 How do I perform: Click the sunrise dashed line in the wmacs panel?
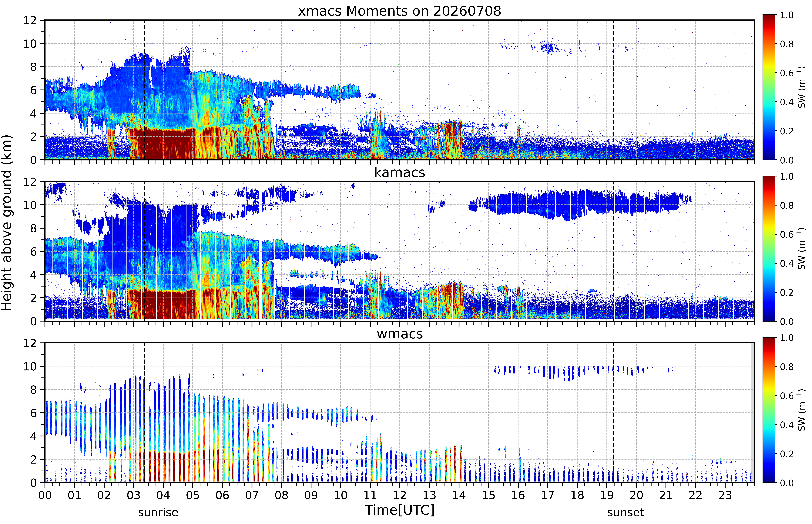point(145,413)
